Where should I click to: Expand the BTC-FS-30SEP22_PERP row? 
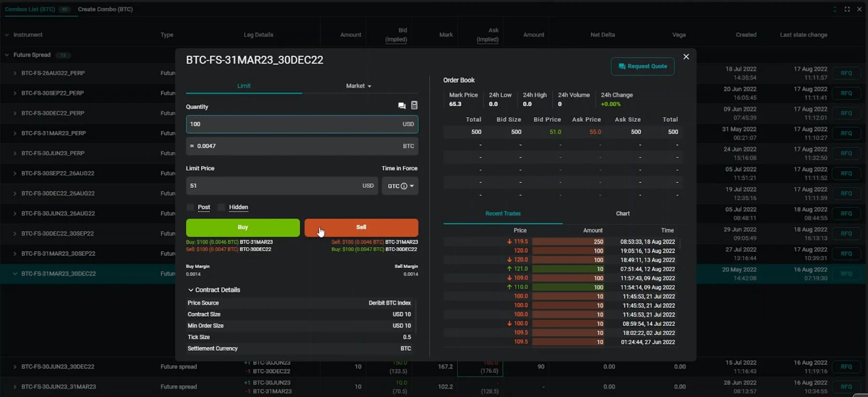[x=15, y=93]
